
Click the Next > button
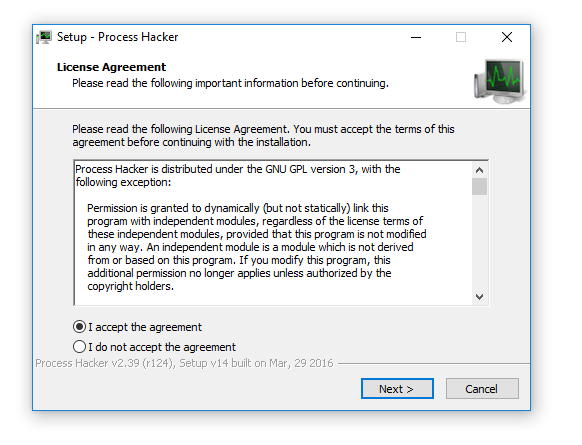coord(397,389)
